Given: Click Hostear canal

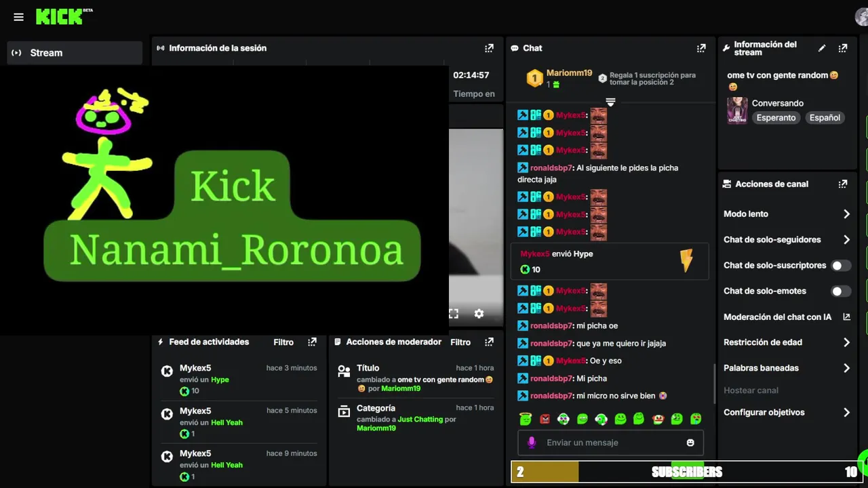Looking at the screenshot, I should (751, 390).
